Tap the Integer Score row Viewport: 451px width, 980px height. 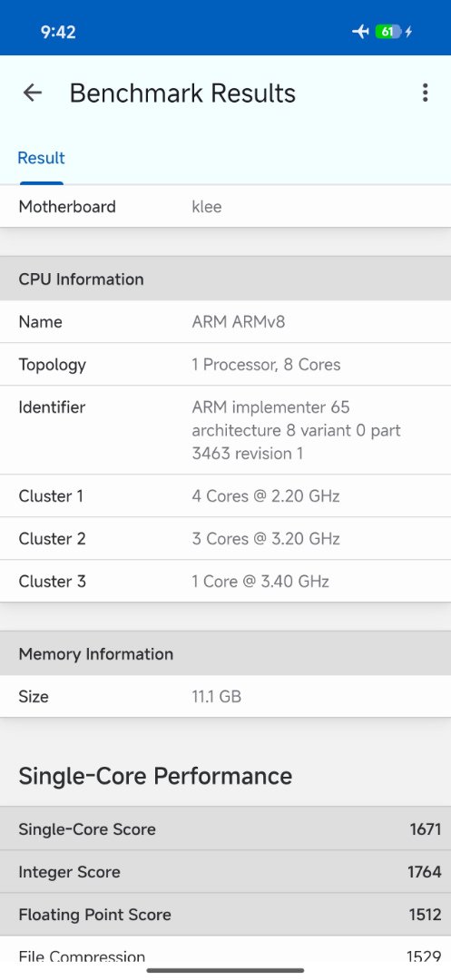pyautogui.click(x=225, y=872)
